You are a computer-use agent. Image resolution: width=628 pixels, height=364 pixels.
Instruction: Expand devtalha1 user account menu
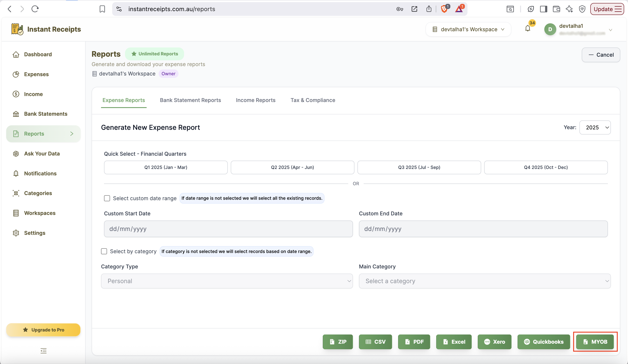point(610,30)
